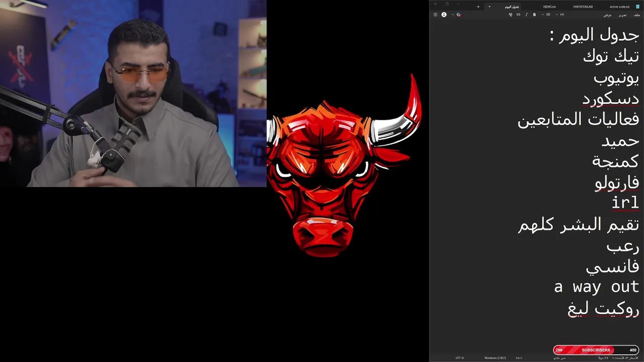The height and width of the screenshot is (362, 644).
Task: Open the bulleted list icon
Action: click(x=548, y=15)
